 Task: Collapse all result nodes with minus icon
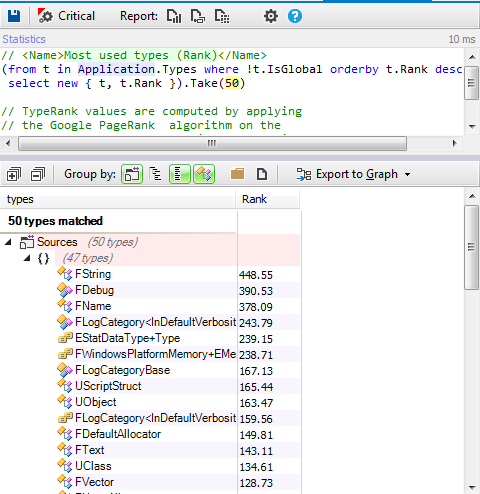pos(38,174)
